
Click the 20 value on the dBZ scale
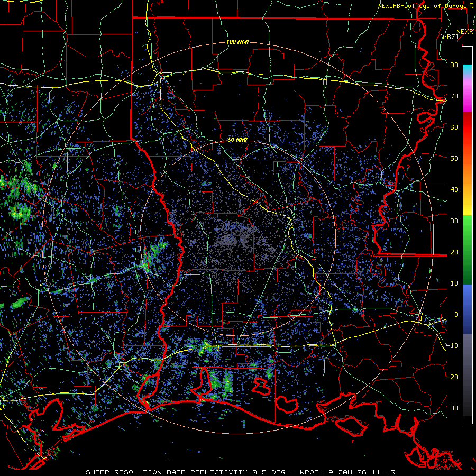454,252
